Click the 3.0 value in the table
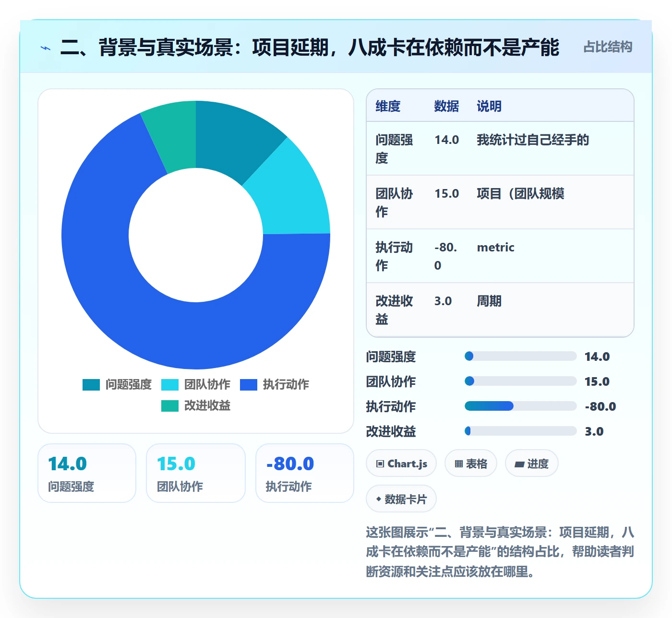 tap(443, 301)
